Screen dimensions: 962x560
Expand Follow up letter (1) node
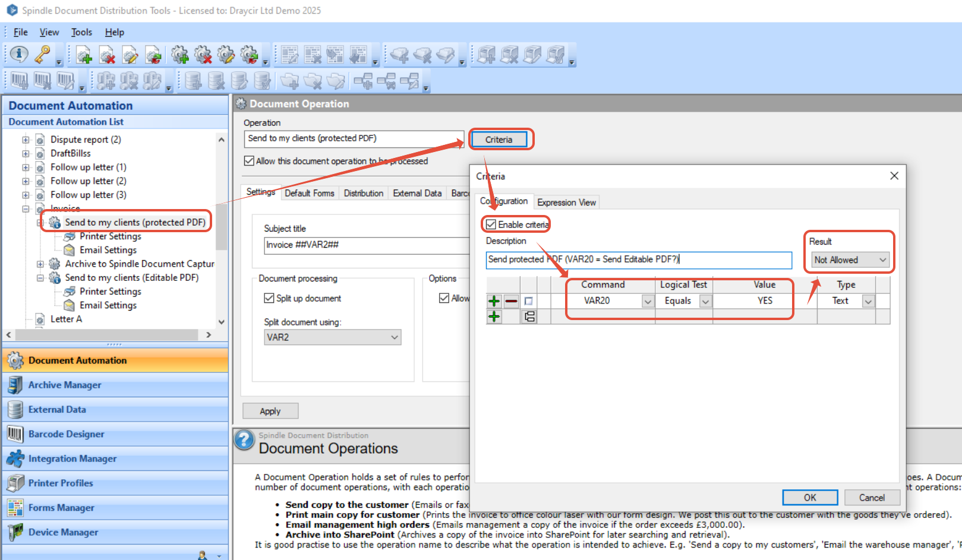(x=26, y=167)
